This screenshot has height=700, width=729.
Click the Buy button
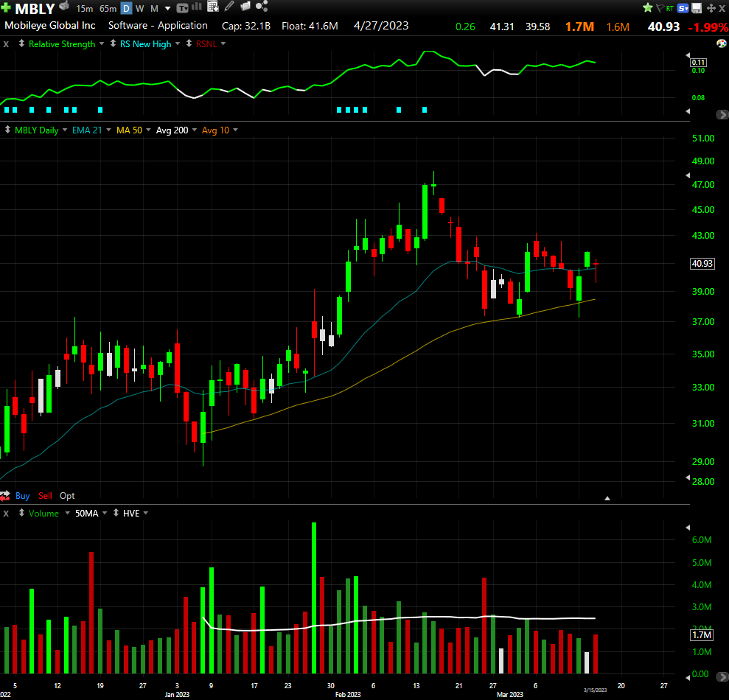[22, 496]
